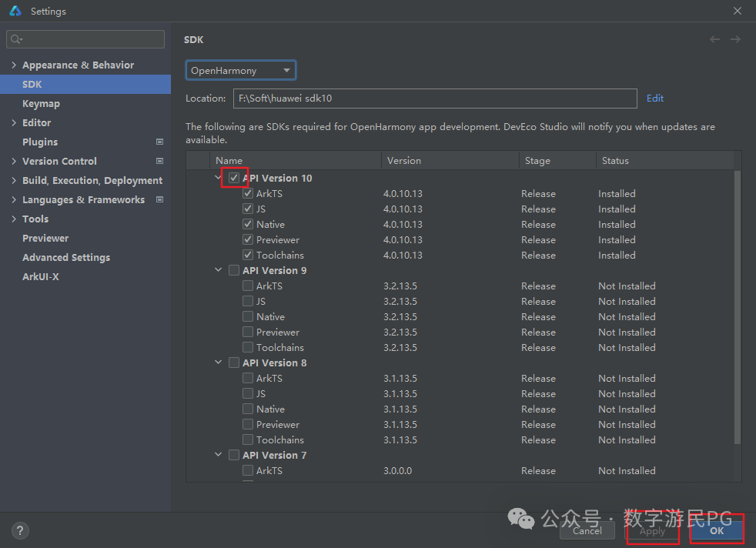756x548 pixels.
Task: Toggle the Toolchains 4.0.10.13 checkbox
Action: (x=248, y=255)
